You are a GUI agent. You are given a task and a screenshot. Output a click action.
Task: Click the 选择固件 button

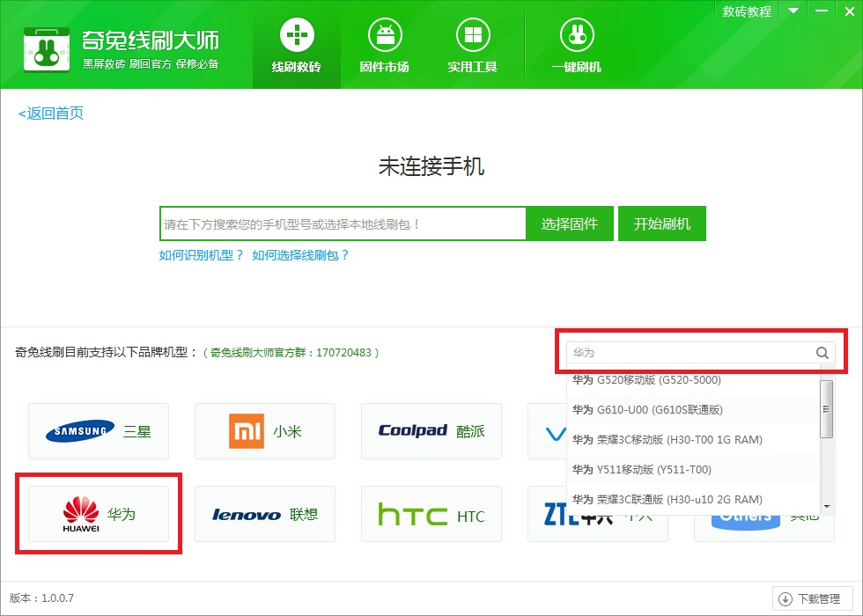tap(569, 224)
